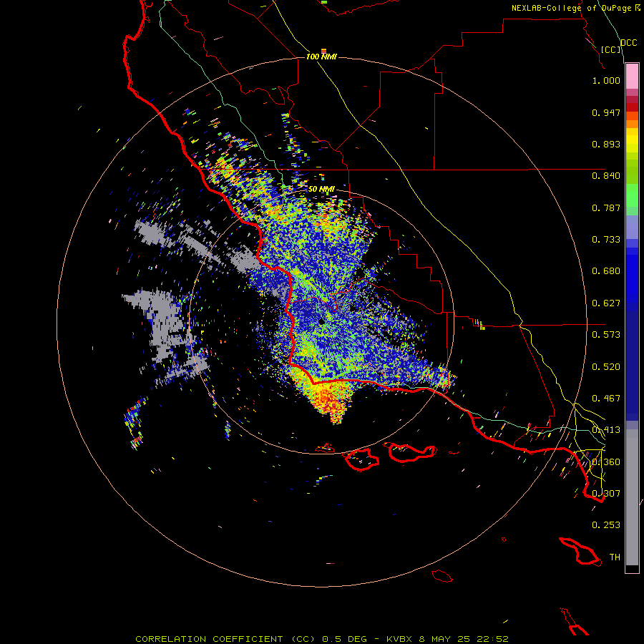Select the 0.787 scale value
Viewport: 644px width, 644px height.
tap(606, 208)
